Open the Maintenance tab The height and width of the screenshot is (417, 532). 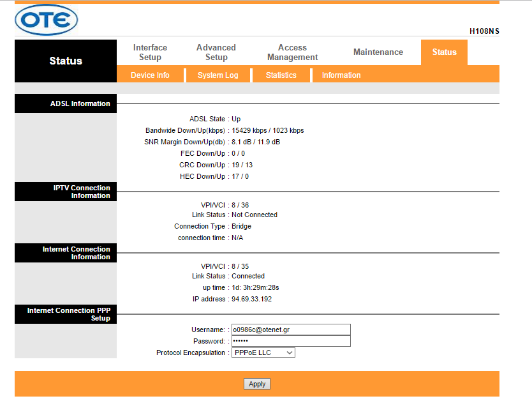tap(378, 52)
